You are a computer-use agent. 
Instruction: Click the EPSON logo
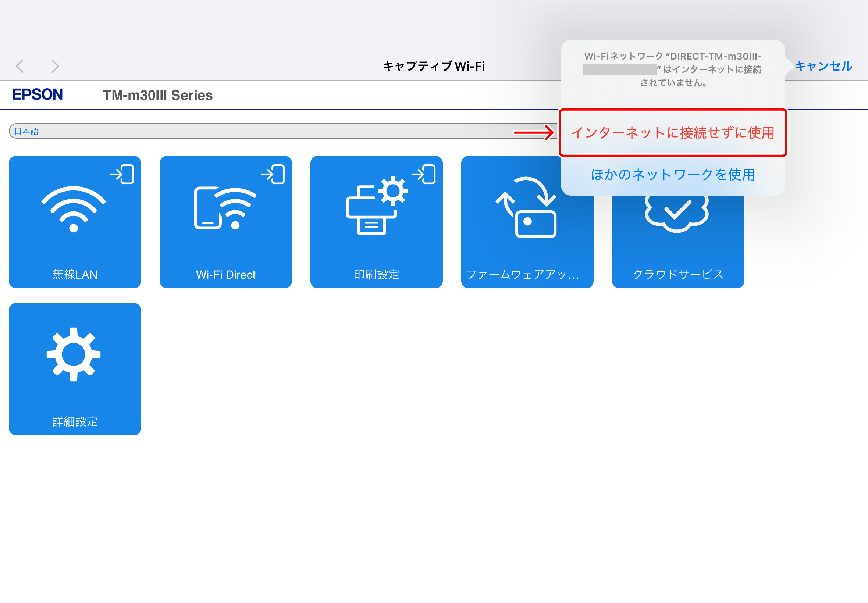tap(38, 94)
